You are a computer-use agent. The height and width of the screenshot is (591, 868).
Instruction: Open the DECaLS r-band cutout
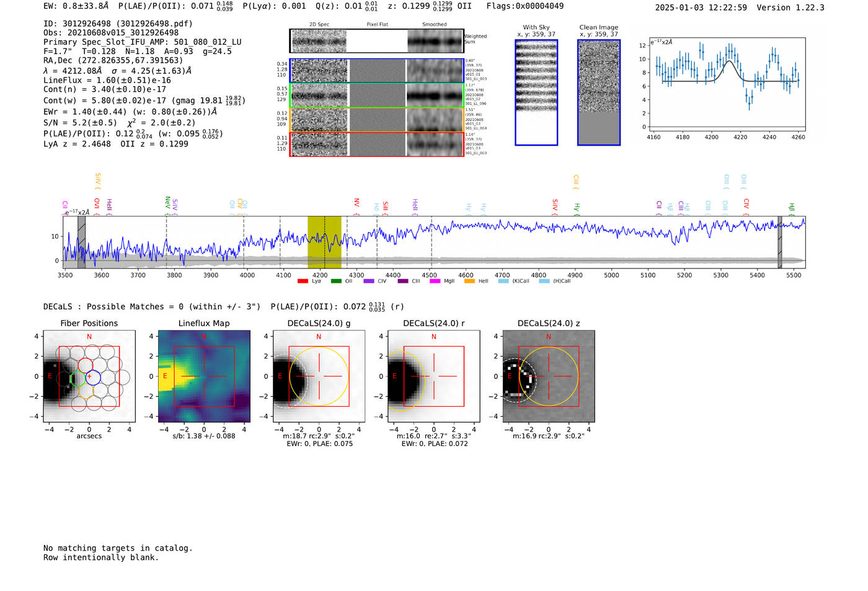[433, 376]
